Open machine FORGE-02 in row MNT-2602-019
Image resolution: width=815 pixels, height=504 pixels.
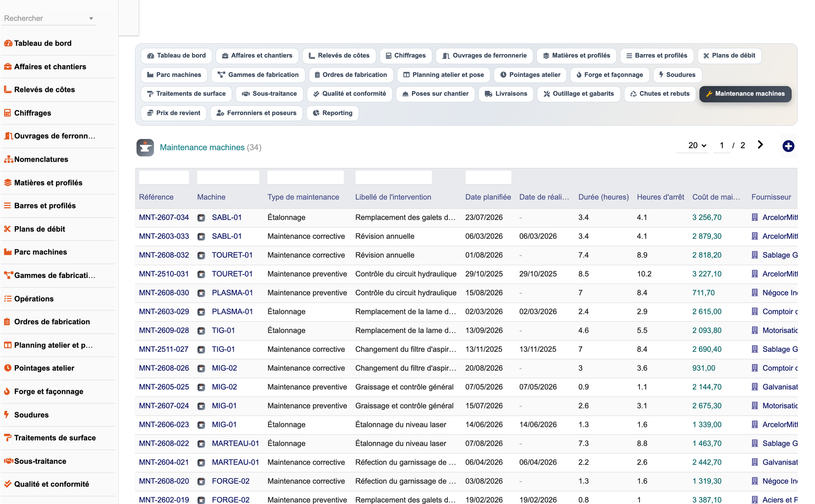(x=231, y=500)
